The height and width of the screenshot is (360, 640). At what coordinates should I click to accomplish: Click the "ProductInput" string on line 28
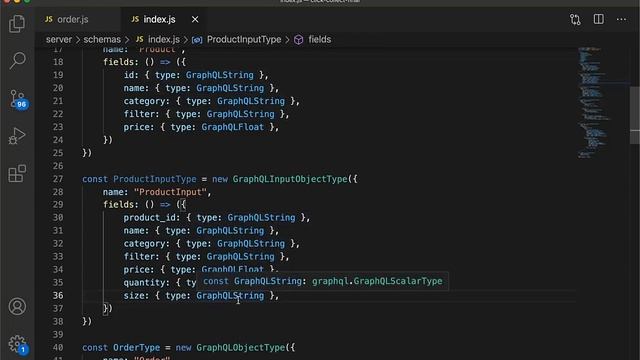click(x=170, y=192)
